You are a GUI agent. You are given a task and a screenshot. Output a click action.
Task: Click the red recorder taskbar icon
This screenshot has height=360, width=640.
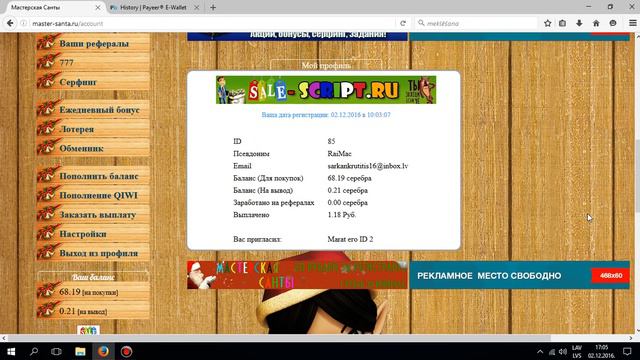[126, 351]
